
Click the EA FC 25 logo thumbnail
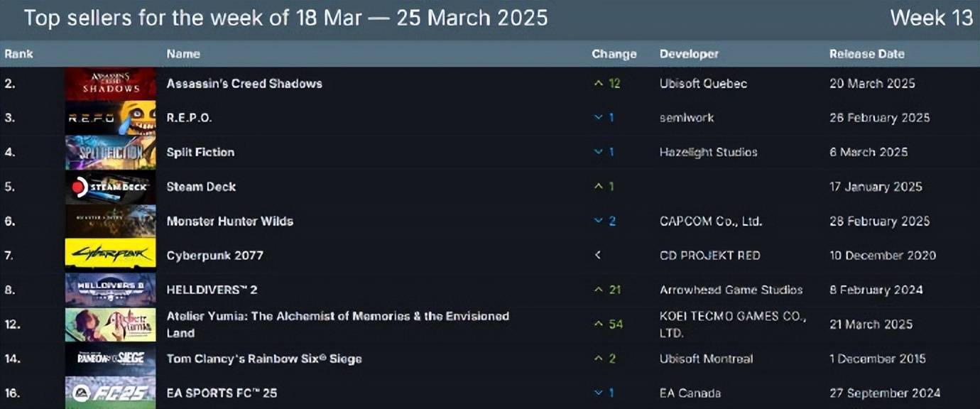[x=110, y=393]
